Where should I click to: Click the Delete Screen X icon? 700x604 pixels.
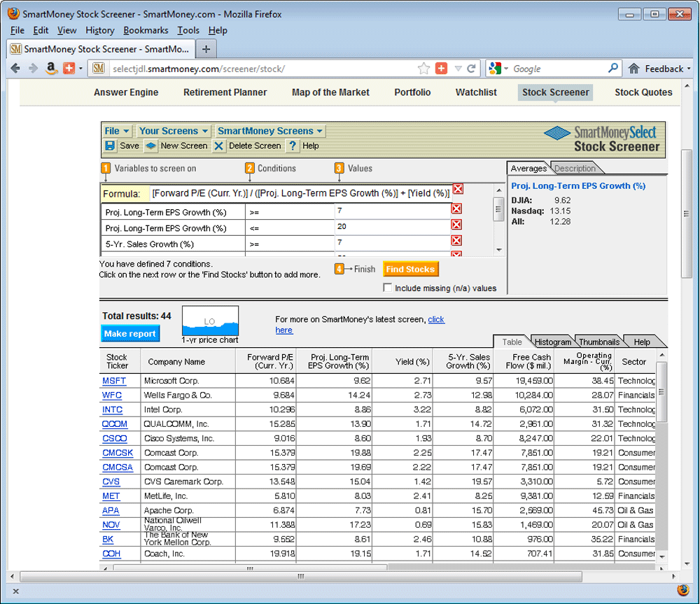[218, 146]
